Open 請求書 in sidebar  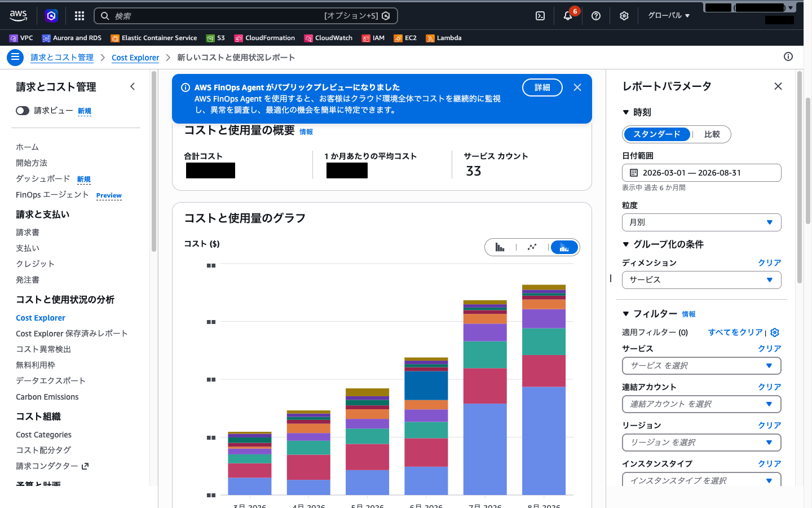pyautogui.click(x=28, y=232)
